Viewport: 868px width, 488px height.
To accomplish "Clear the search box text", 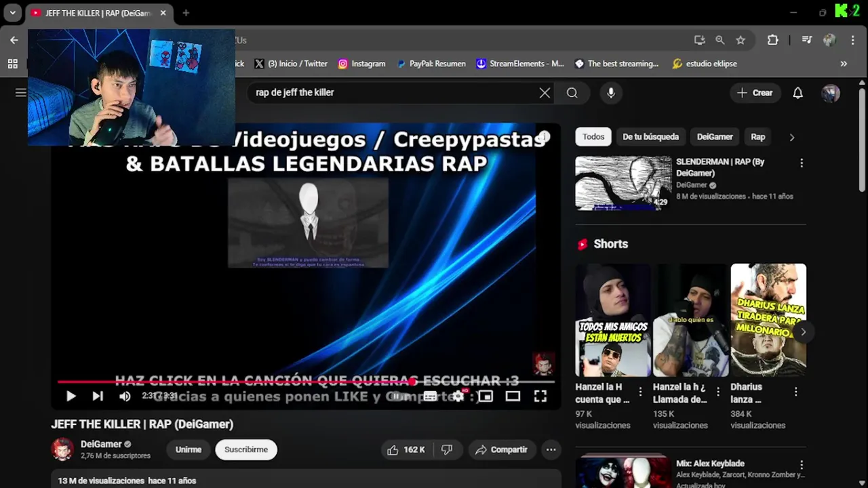I will click(545, 93).
